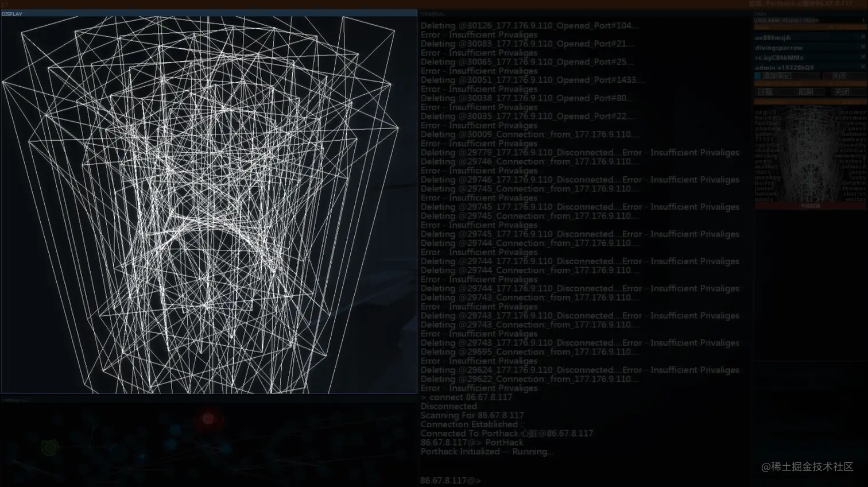Viewport: 868px width, 487px height.
Task: Click the 'football' password in cracker list
Action: point(768,123)
